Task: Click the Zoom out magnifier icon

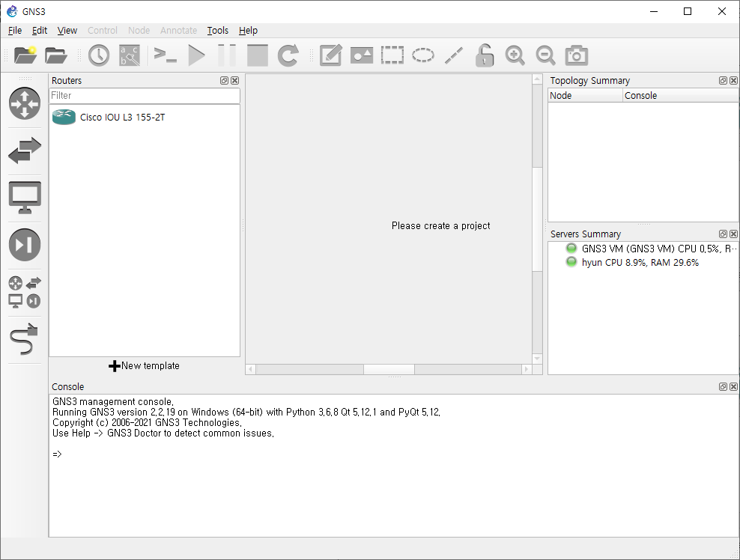Action: pyautogui.click(x=545, y=55)
